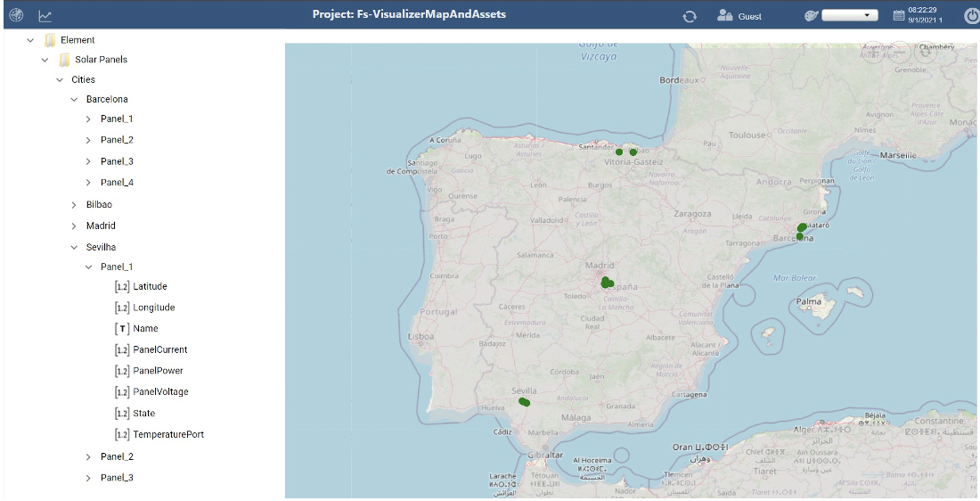
Task: Select the PanelVoltage attribute
Action: click(160, 392)
